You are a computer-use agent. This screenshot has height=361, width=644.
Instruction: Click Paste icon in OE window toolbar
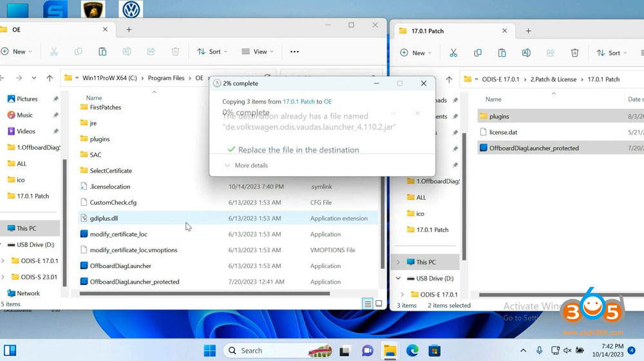tap(102, 52)
